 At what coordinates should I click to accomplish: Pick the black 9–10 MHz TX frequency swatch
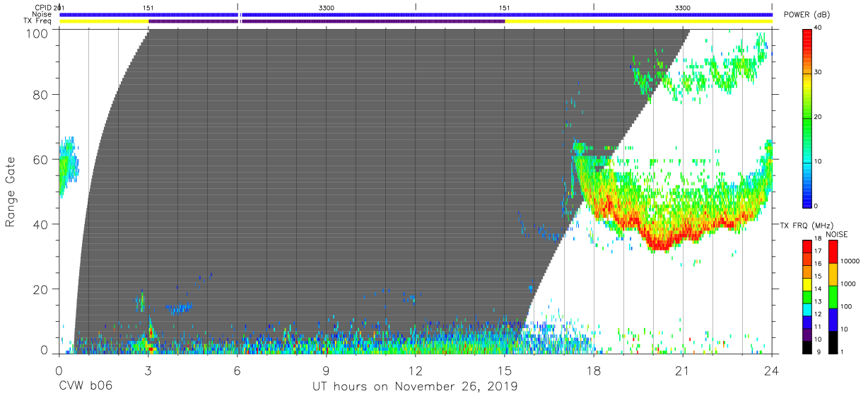click(x=807, y=347)
